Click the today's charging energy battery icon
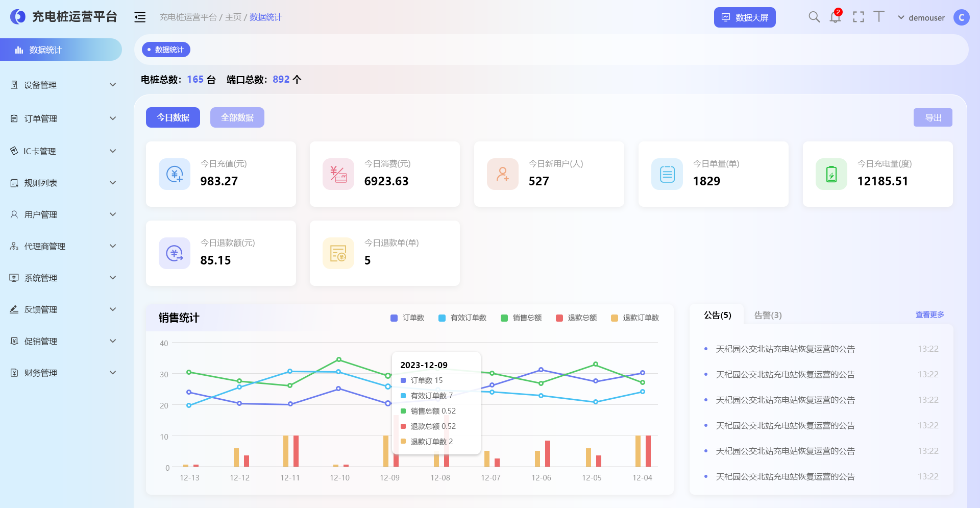Image resolution: width=980 pixels, height=508 pixels. tap(831, 174)
